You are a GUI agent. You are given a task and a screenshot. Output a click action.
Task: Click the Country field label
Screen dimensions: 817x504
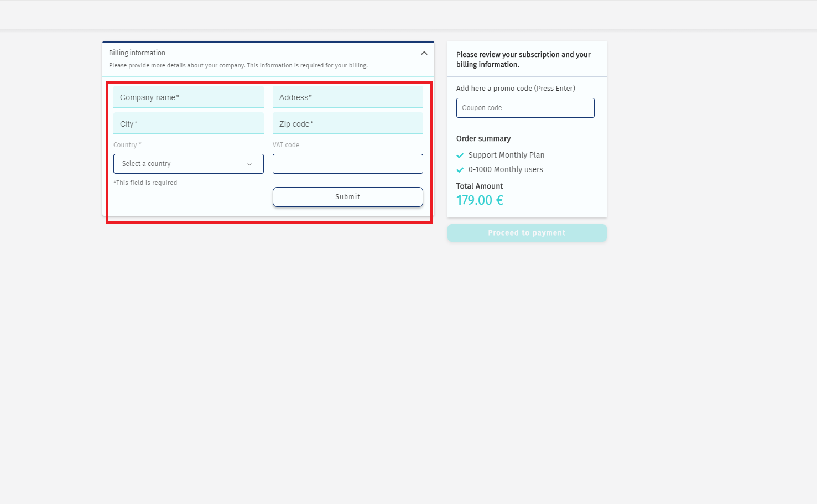pyautogui.click(x=127, y=145)
